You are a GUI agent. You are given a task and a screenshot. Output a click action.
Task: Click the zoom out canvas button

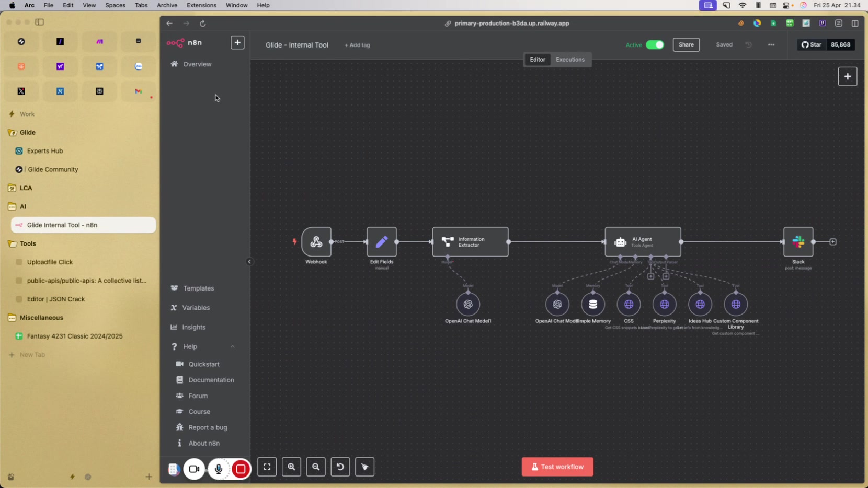316,467
